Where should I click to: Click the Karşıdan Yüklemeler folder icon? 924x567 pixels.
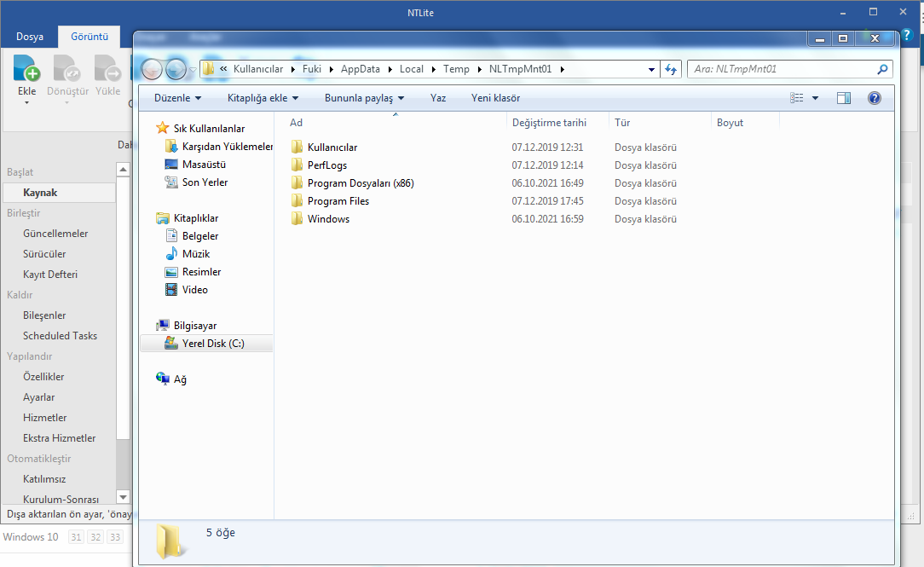(170, 146)
